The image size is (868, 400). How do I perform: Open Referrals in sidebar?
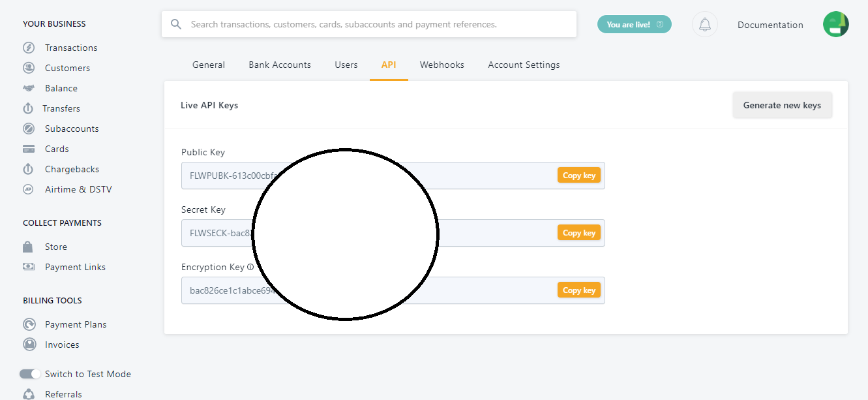(x=63, y=394)
